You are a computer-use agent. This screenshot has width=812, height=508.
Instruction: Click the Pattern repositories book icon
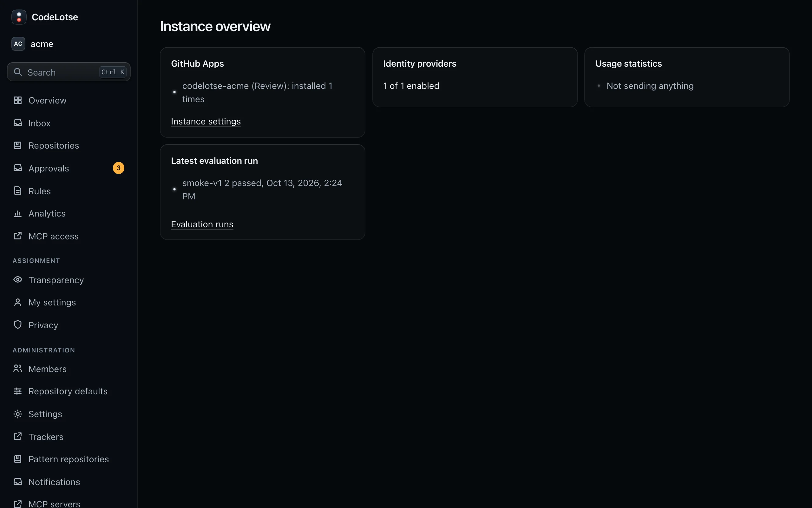[x=18, y=459]
